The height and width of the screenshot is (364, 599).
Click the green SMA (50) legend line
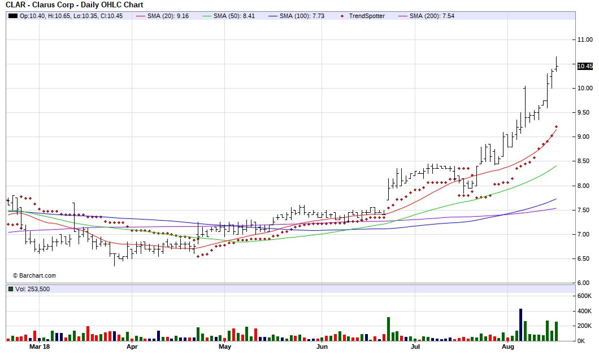pos(207,16)
